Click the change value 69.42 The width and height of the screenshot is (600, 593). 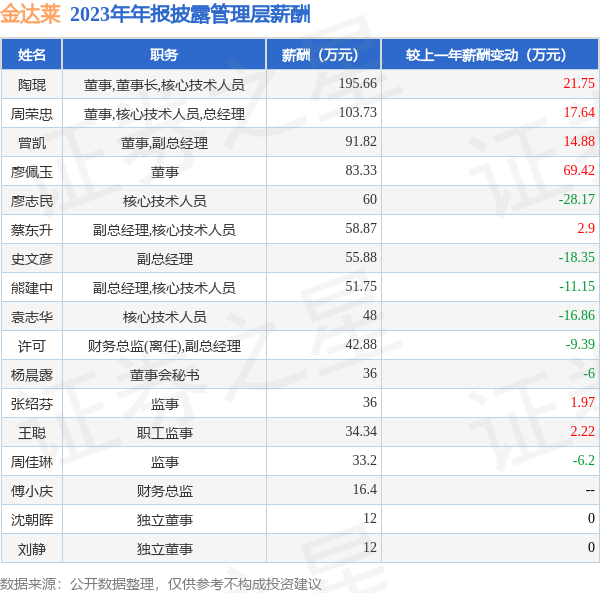(579, 171)
